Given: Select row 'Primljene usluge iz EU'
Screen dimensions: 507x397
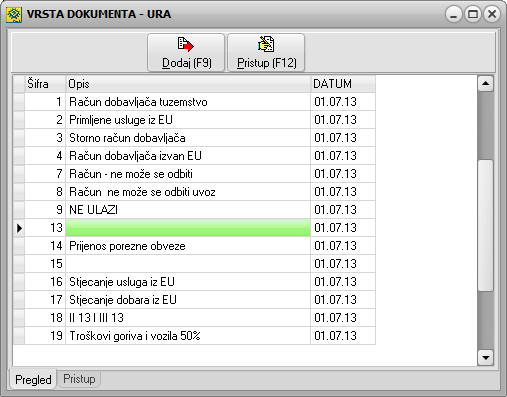Looking at the screenshot, I should 194,120.
